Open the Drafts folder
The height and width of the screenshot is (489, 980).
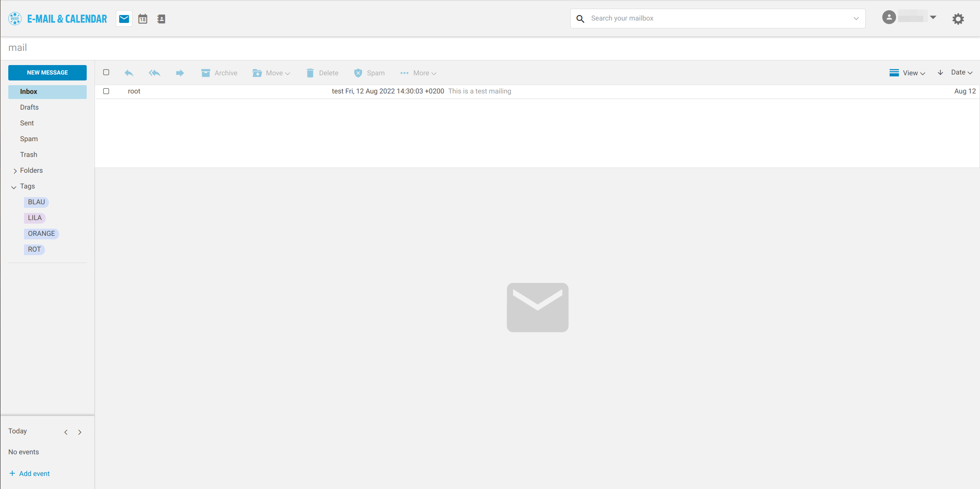tap(29, 107)
